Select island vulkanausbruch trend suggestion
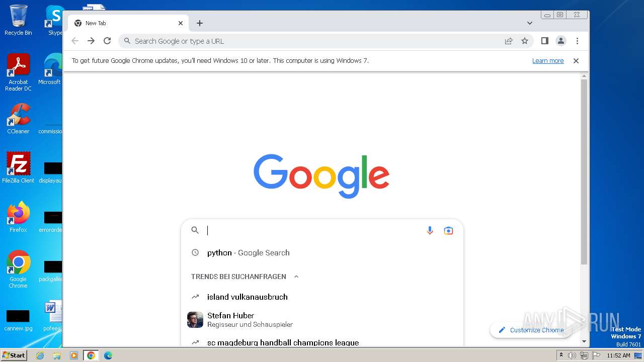Image resolution: width=644 pixels, height=362 pixels. tap(322, 297)
